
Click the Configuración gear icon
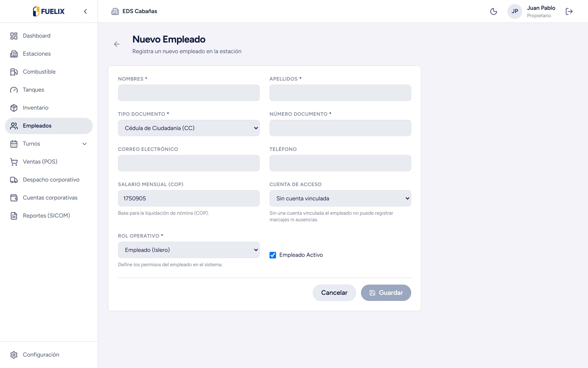[14, 355]
